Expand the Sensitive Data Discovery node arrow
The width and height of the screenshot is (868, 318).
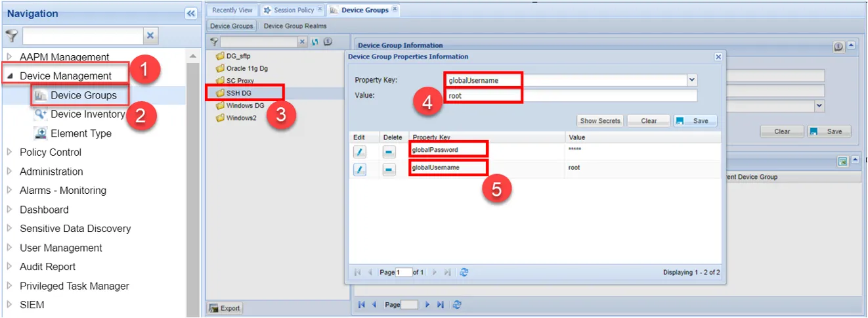9,229
